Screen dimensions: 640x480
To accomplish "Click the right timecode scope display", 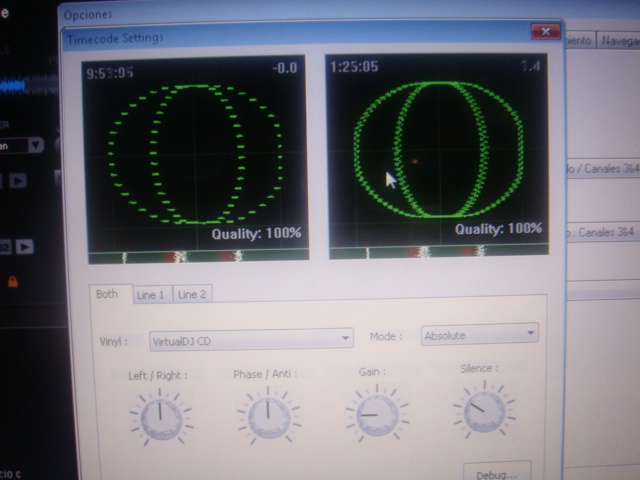I will click(x=437, y=150).
